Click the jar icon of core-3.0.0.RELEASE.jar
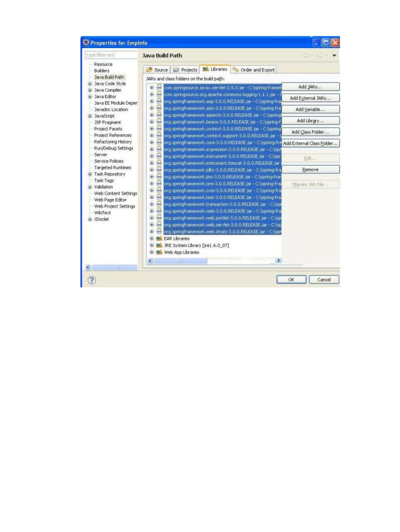Image resolution: width=400 pixels, height=532 pixels. [x=159, y=142]
